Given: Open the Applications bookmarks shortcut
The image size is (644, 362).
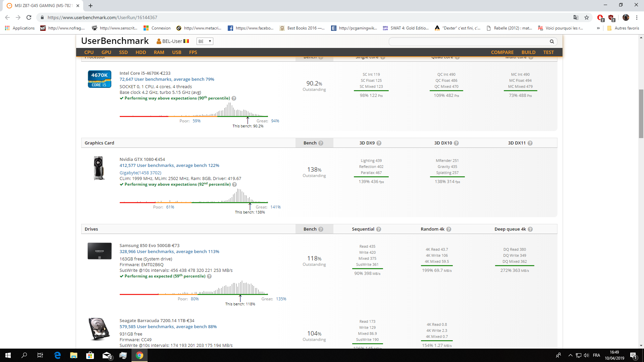Looking at the screenshot, I should (20, 28).
